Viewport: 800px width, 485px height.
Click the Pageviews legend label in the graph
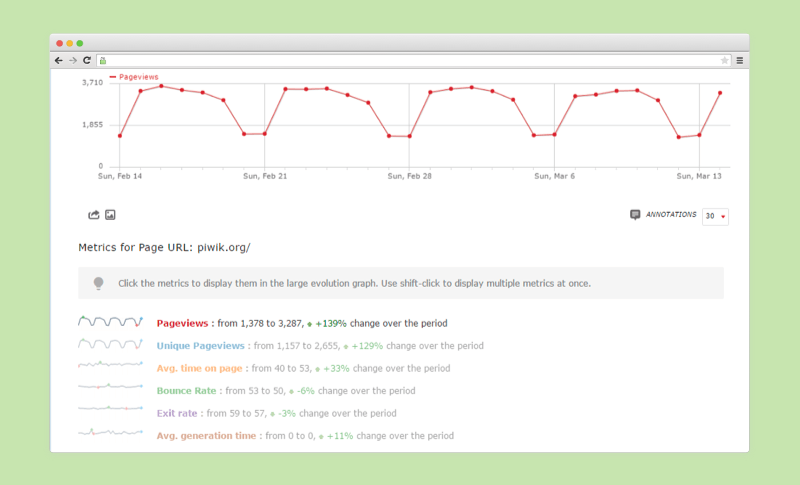(x=138, y=77)
